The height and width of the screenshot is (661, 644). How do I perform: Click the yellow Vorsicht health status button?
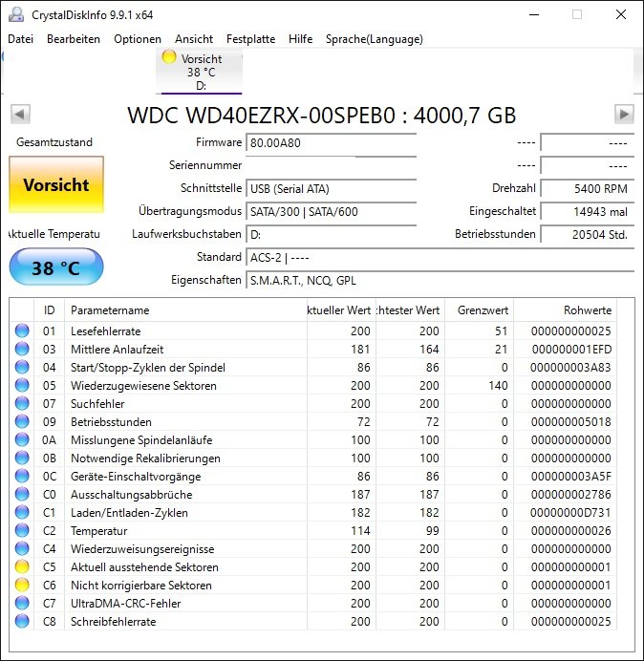tap(56, 184)
